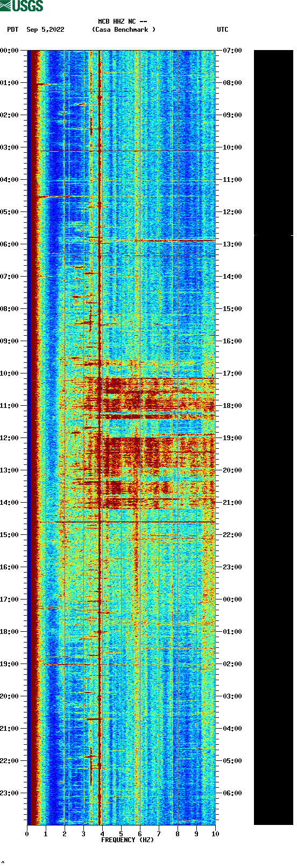Click PDT time label '00:00'

click(9, 51)
